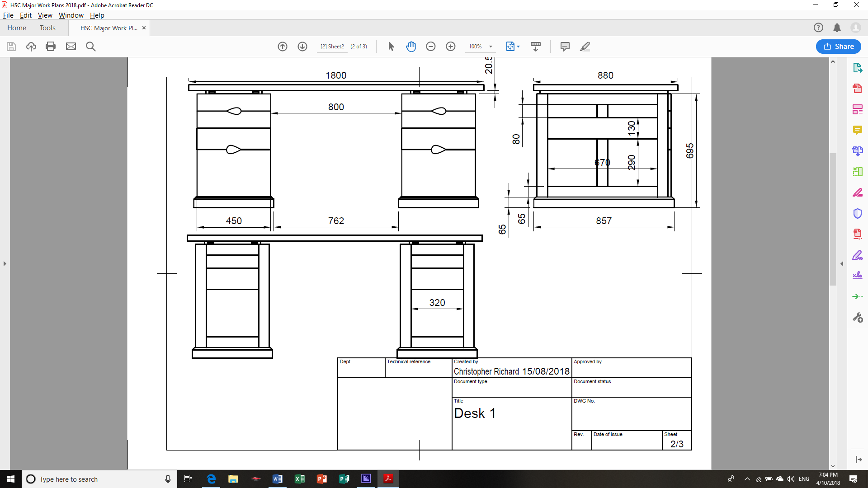The image size is (868, 488).
Task: Open Export PDF tool in right pane
Action: point(857,68)
